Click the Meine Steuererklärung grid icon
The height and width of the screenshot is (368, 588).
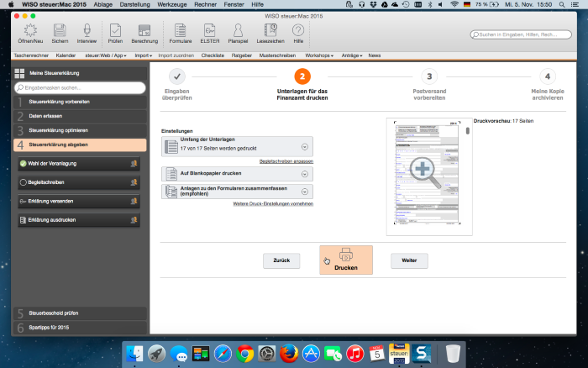pyautogui.click(x=19, y=73)
